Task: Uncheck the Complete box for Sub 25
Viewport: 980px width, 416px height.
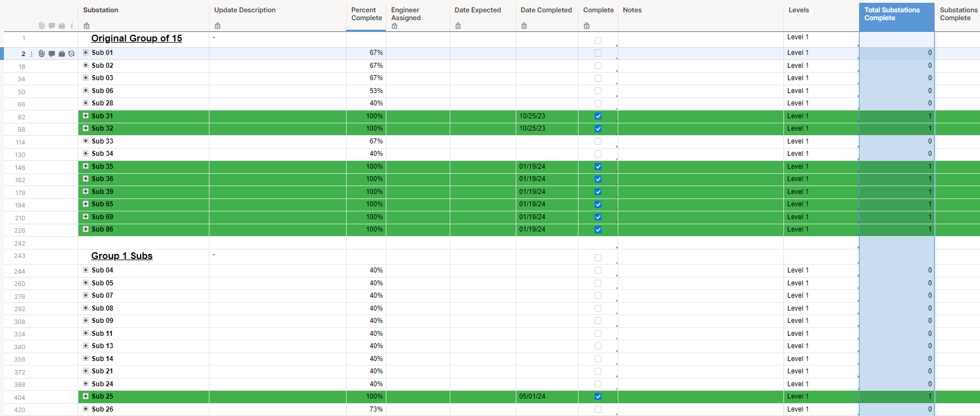Action: [598, 396]
